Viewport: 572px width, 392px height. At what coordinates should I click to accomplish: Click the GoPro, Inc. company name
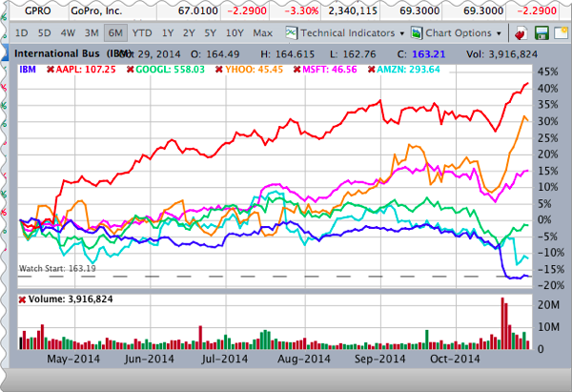point(96,10)
